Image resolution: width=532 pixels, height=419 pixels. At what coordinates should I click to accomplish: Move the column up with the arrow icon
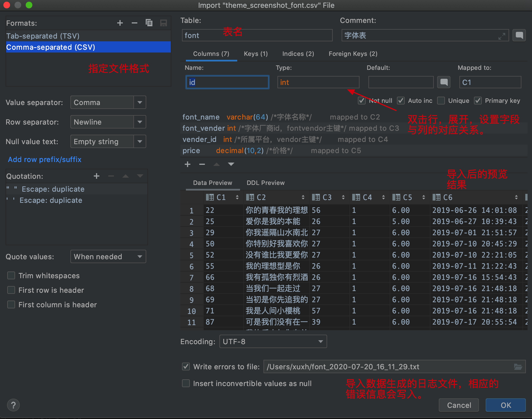coord(217,164)
